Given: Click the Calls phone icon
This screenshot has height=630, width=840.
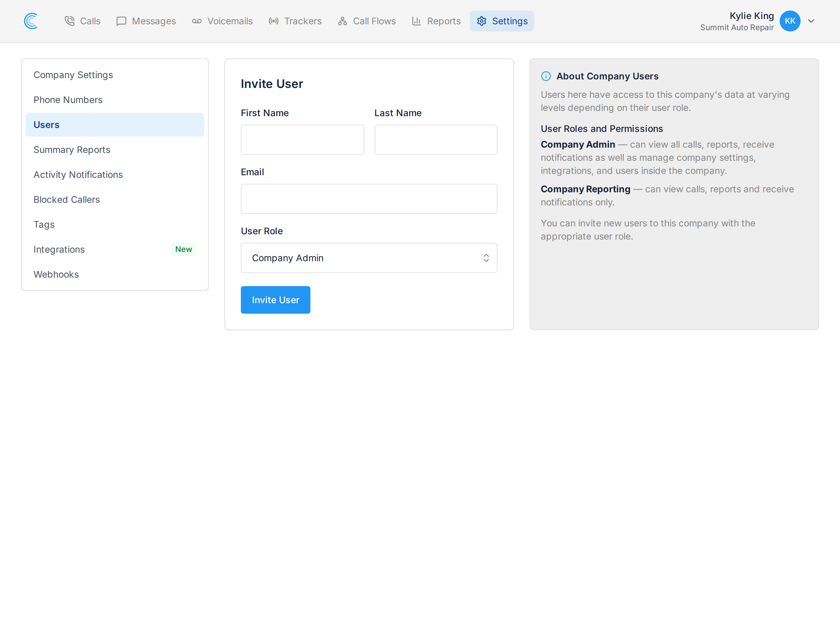Looking at the screenshot, I should [70, 21].
